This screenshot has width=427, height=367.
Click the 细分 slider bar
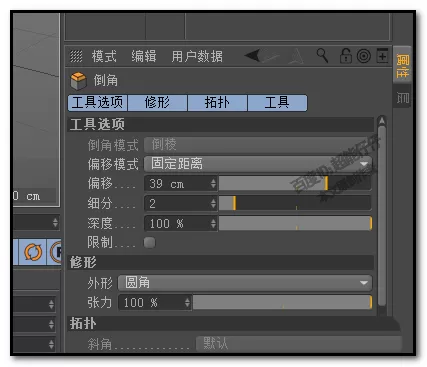click(x=295, y=203)
